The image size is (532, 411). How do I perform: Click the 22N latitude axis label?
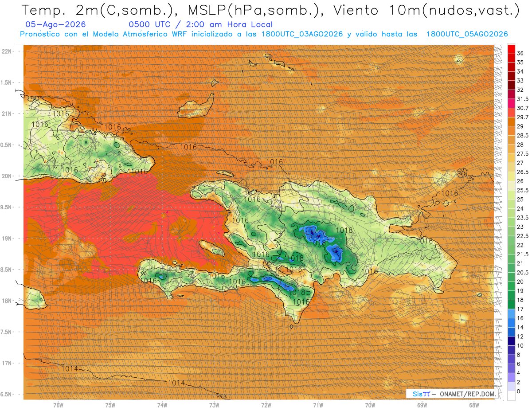pos(7,51)
